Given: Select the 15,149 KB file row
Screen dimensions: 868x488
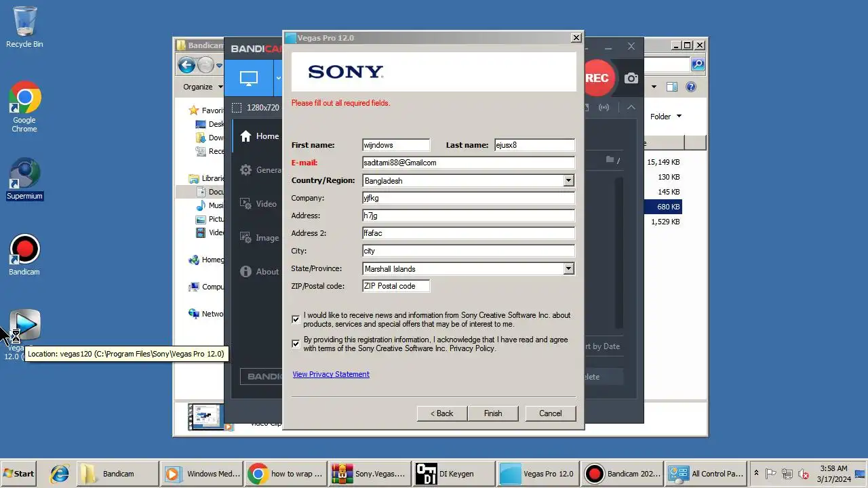Looking at the screenshot, I should click(x=663, y=162).
